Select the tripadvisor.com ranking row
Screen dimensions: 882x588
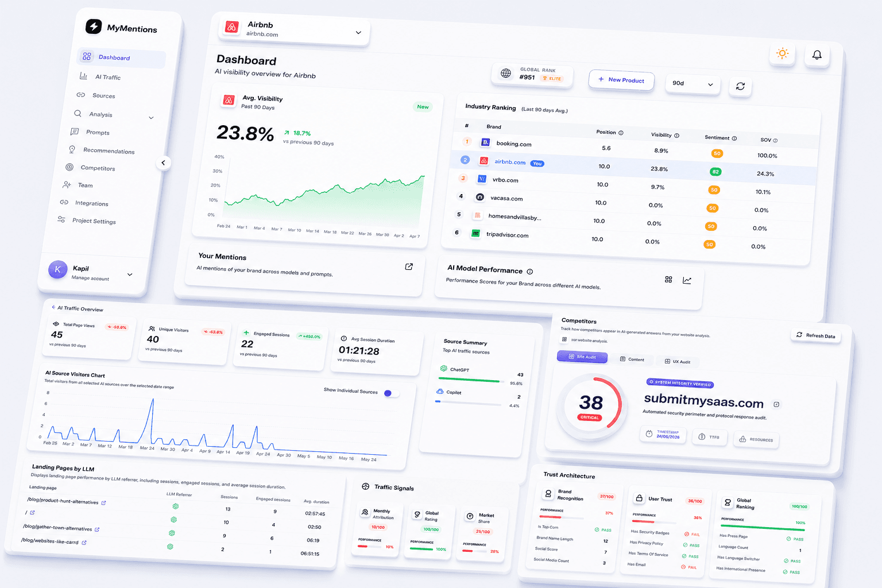pyautogui.click(x=628, y=239)
